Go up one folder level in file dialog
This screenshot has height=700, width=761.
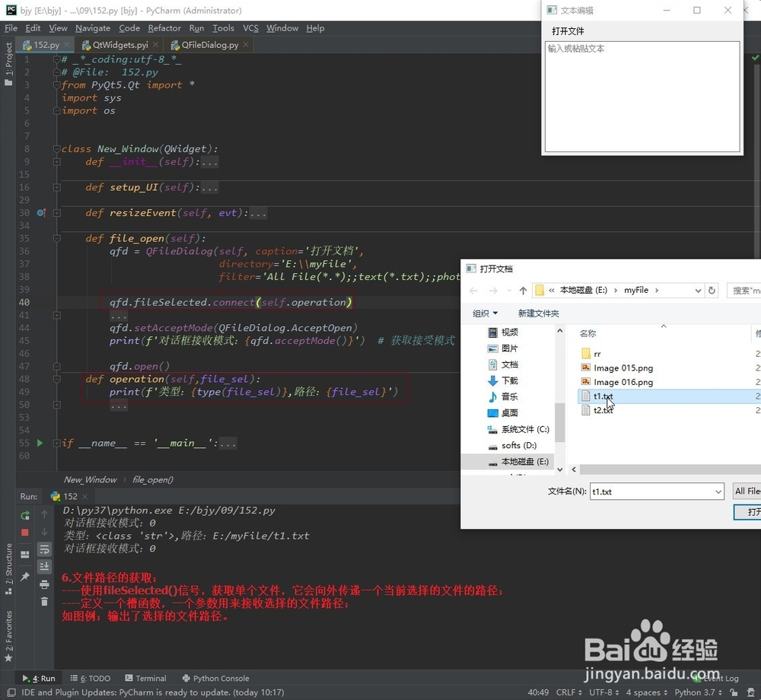pos(523,291)
